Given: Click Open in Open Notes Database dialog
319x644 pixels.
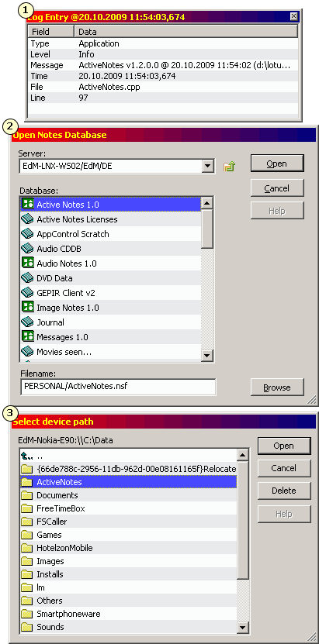Looking at the screenshot, I should (278, 164).
